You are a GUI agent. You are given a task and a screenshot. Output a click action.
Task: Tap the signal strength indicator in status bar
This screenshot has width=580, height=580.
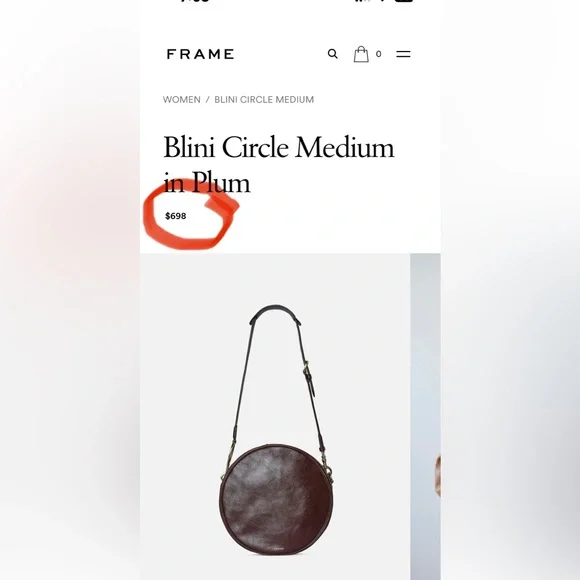362,1
